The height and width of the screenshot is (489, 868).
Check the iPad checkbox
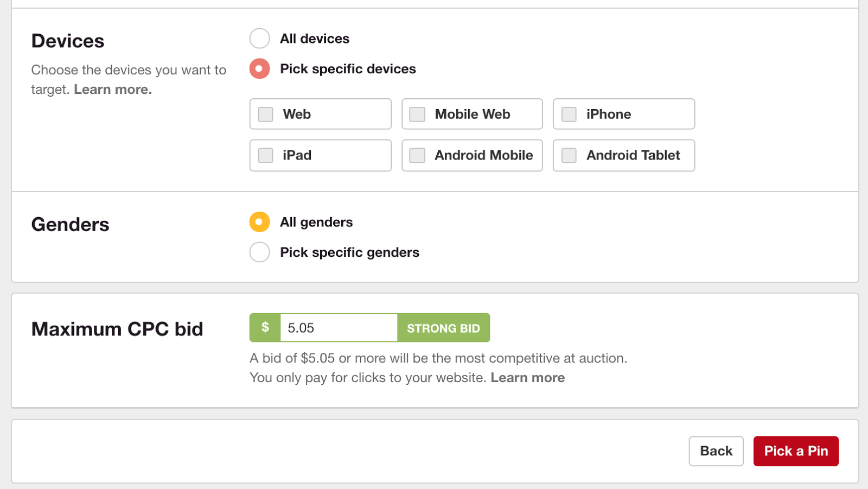click(265, 155)
